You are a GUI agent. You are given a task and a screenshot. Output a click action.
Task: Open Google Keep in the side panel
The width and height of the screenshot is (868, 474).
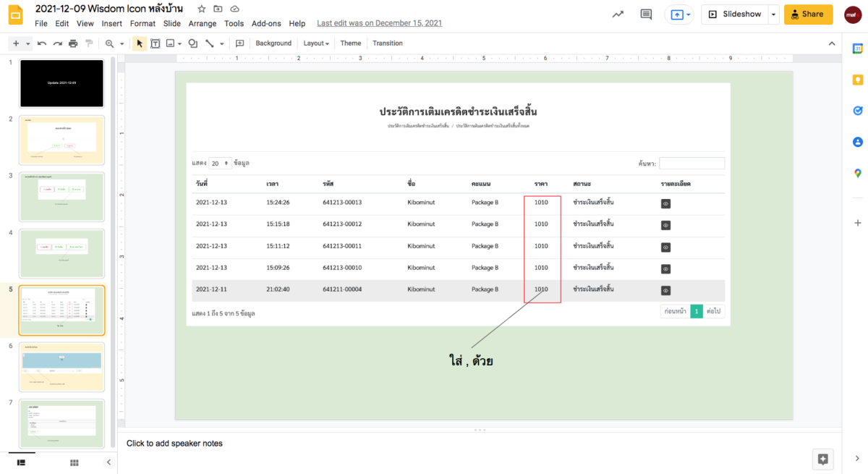coord(858,80)
